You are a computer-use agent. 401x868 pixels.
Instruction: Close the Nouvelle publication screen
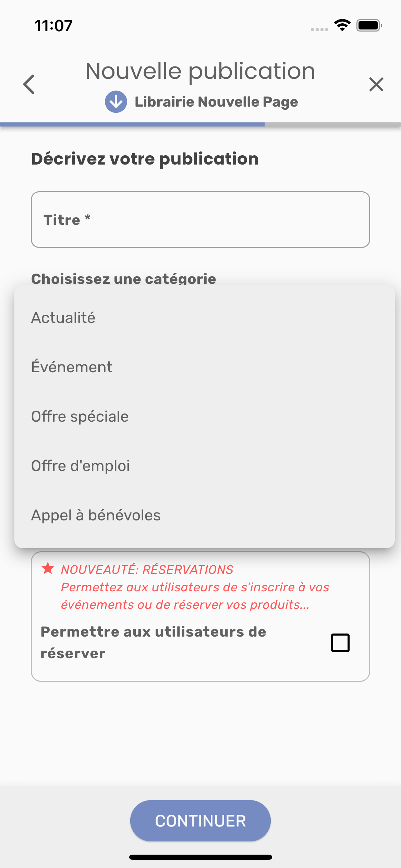tap(376, 84)
